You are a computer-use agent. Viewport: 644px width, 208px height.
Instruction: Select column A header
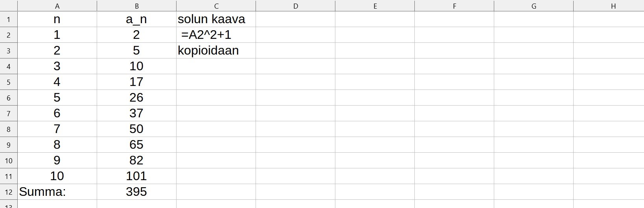click(57, 6)
